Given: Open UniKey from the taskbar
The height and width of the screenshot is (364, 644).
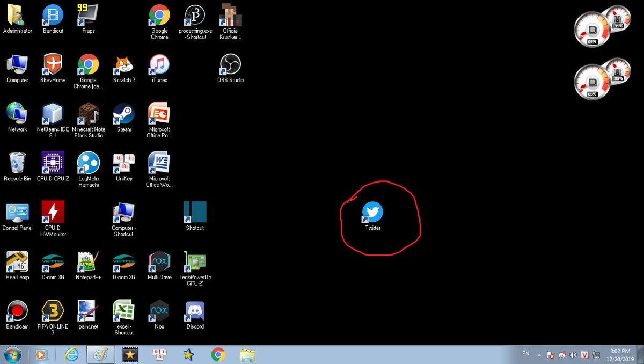Looking at the screenshot, I should point(159,354).
